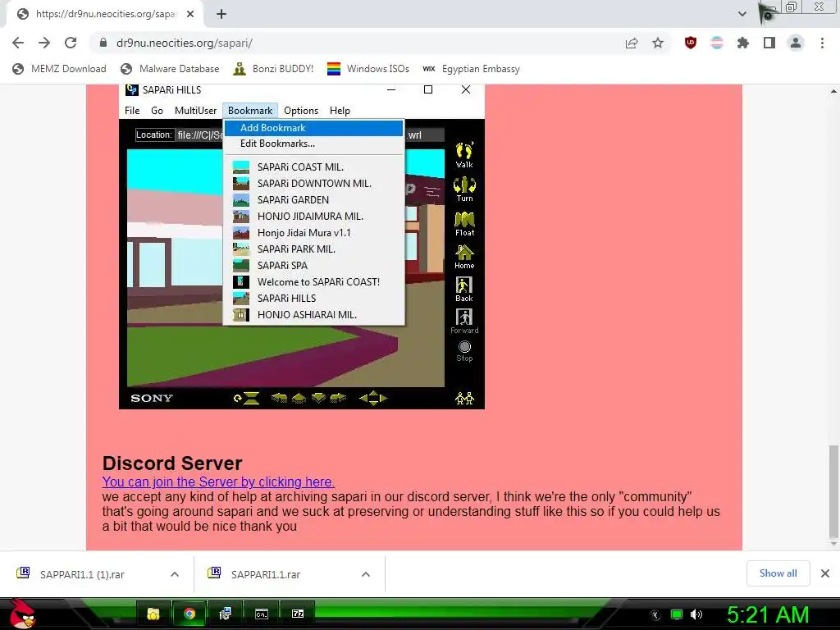Reload the page
The image size is (840, 630).
[x=71, y=43]
